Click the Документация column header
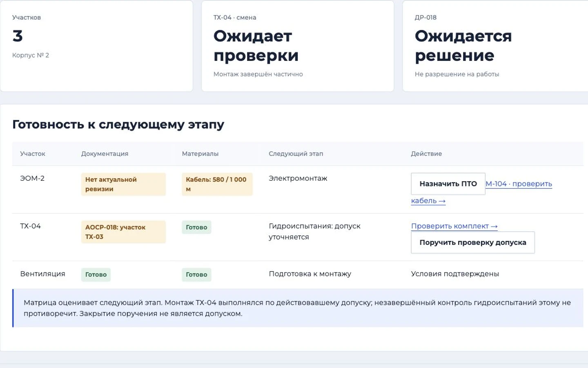 (x=105, y=154)
